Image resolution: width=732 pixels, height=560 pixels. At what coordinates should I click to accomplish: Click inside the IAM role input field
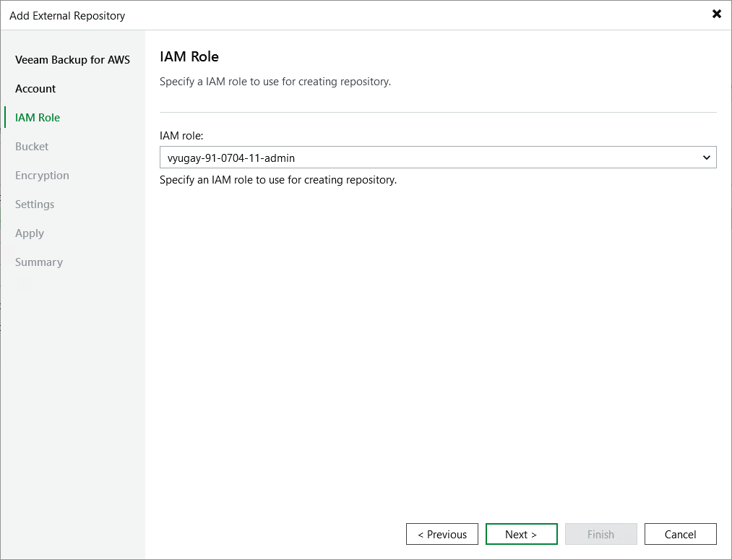pyautogui.click(x=361, y=158)
